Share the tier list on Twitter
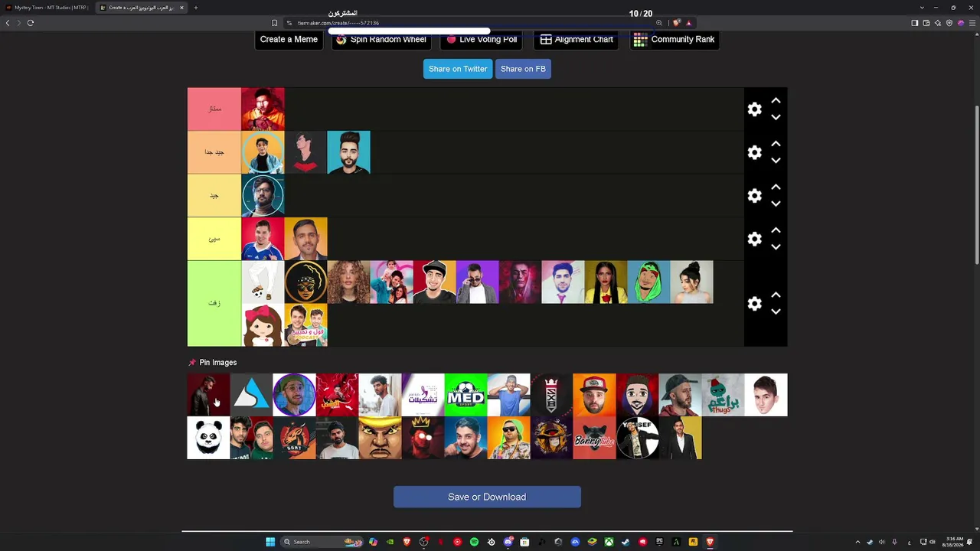Screen dimensions: 980x551 [x=458, y=69]
